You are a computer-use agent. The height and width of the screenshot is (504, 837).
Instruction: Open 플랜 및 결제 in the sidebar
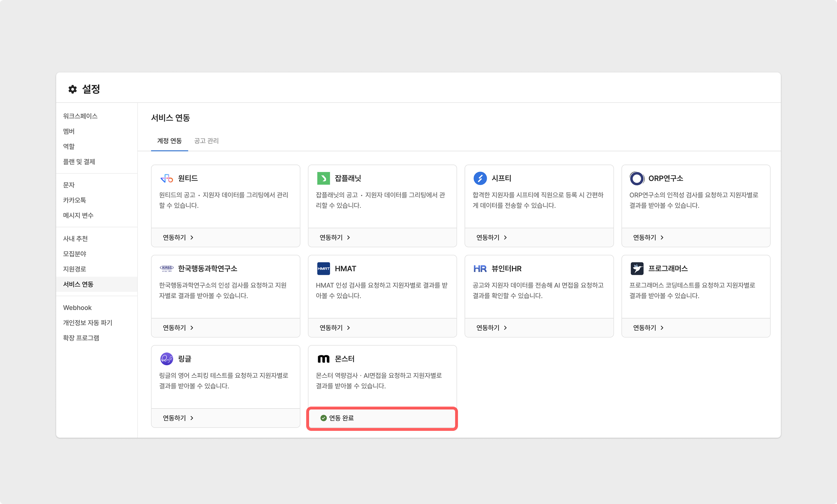click(79, 162)
